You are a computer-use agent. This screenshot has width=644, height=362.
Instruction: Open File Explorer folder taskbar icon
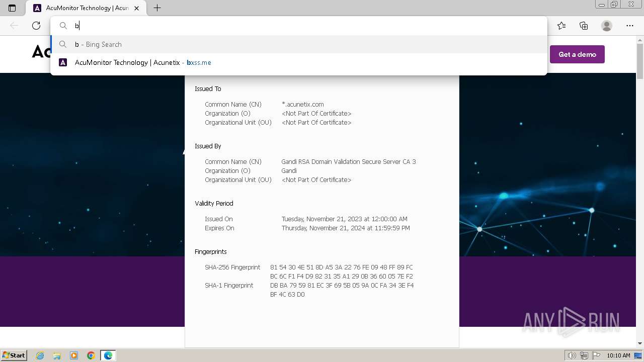pyautogui.click(x=57, y=355)
